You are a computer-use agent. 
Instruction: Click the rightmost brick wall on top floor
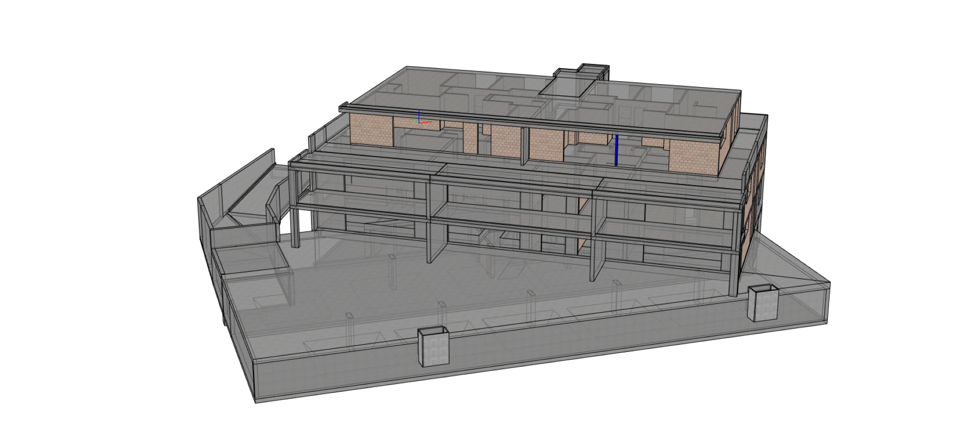(692, 157)
